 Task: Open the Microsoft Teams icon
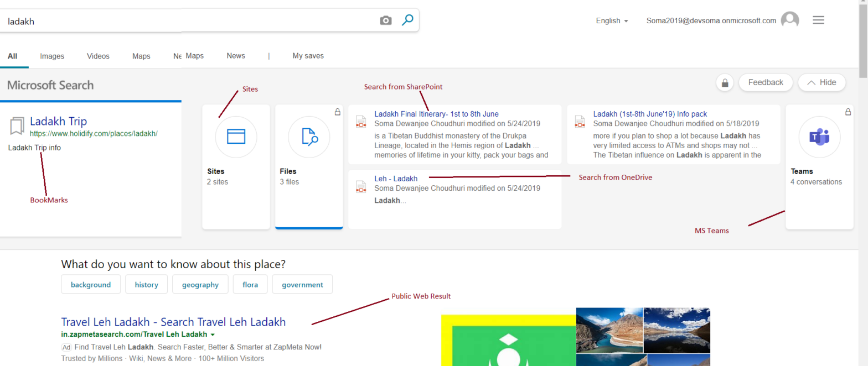click(x=819, y=137)
